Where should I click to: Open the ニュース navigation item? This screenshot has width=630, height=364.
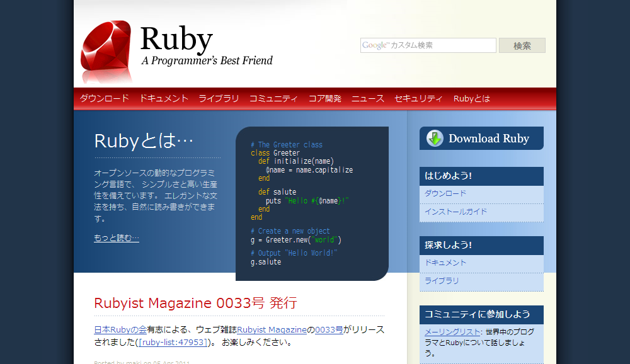coord(368,98)
